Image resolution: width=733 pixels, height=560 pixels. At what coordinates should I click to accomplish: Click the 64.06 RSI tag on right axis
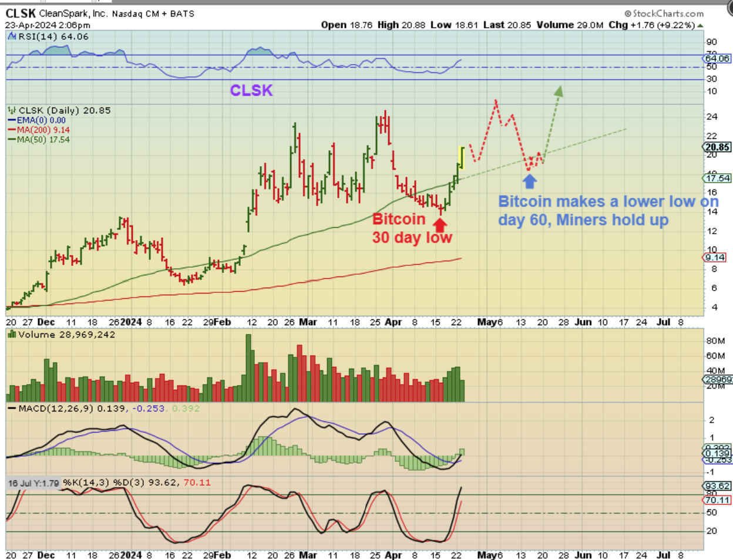tap(717, 59)
